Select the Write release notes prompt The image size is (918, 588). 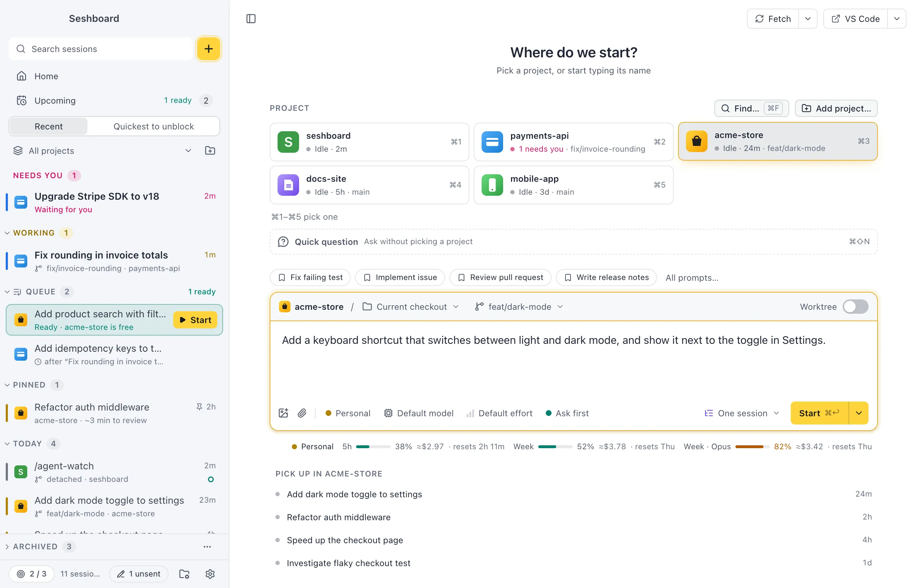point(606,278)
